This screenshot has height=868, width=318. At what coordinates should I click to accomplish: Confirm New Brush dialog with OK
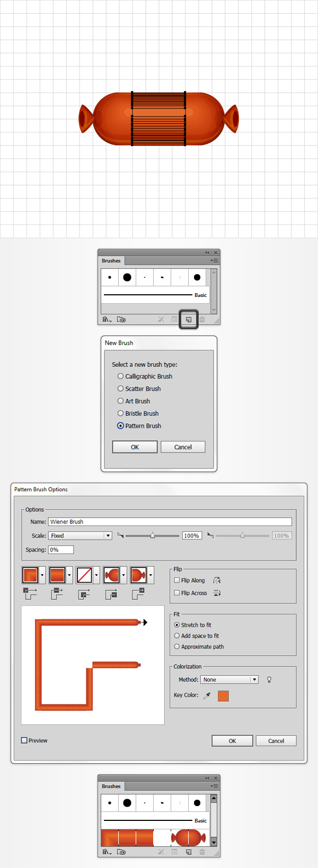pos(135,447)
